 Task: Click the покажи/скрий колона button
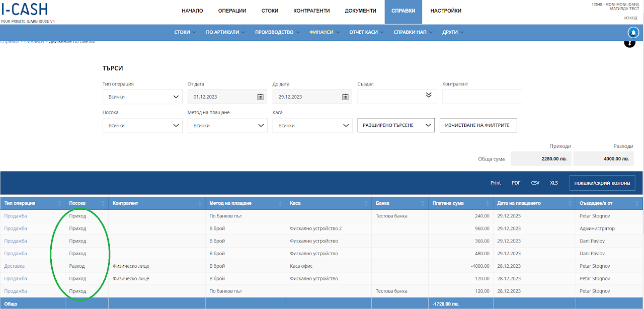pos(603,183)
